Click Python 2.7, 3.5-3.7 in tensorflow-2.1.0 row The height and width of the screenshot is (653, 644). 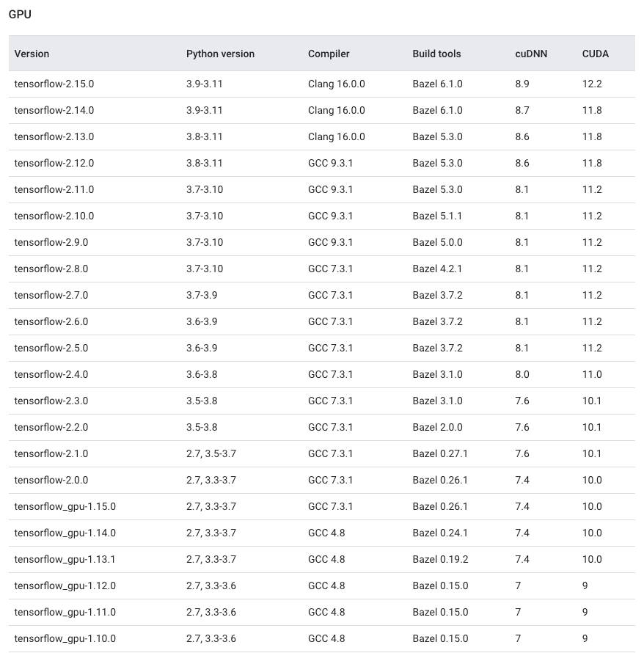click(x=211, y=453)
